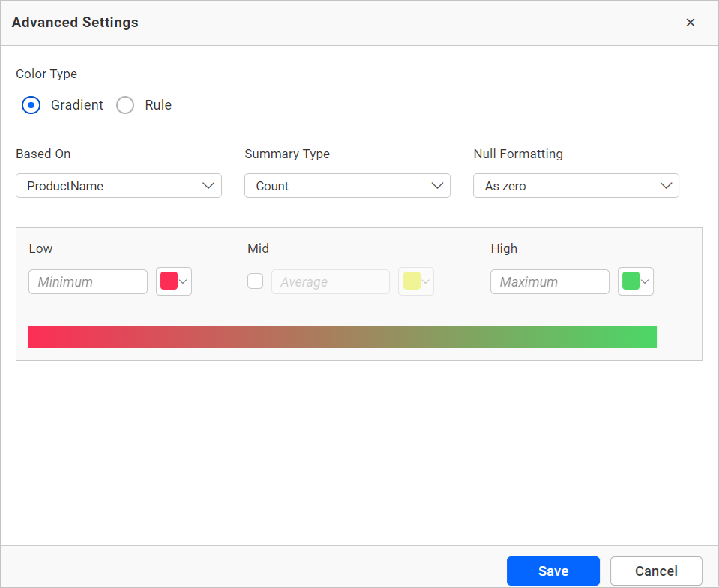Open the High color picker swatch
The height and width of the screenshot is (588, 719).
[631, 281]
